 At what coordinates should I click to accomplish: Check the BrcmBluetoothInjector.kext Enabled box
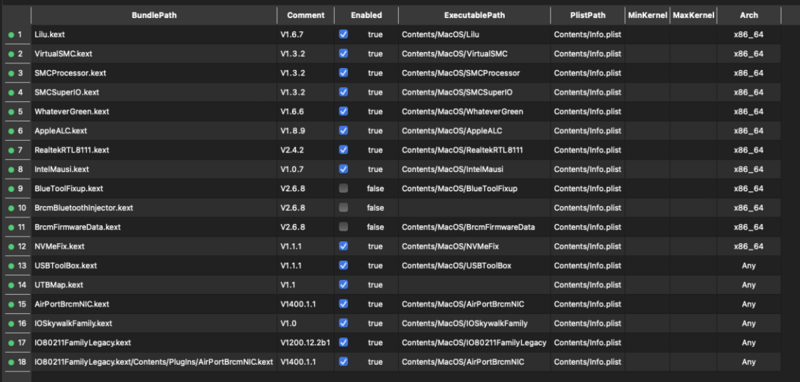(x=343, y=208)
